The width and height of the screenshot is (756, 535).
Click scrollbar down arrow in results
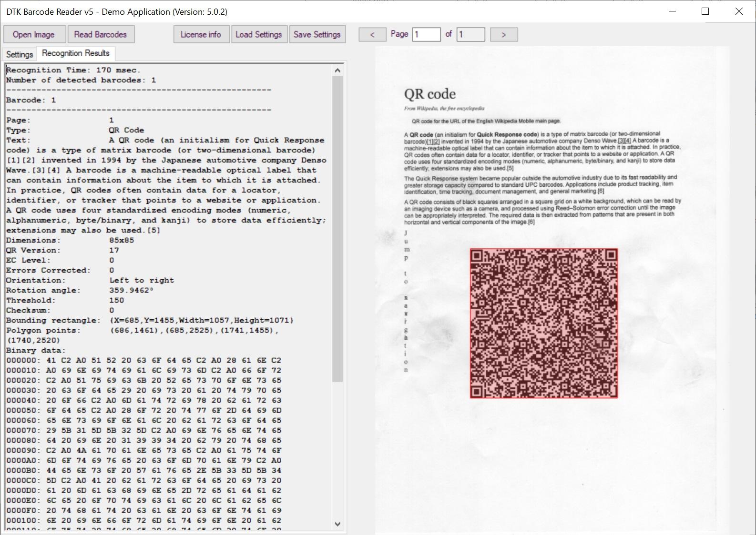[x=337, y=524]
